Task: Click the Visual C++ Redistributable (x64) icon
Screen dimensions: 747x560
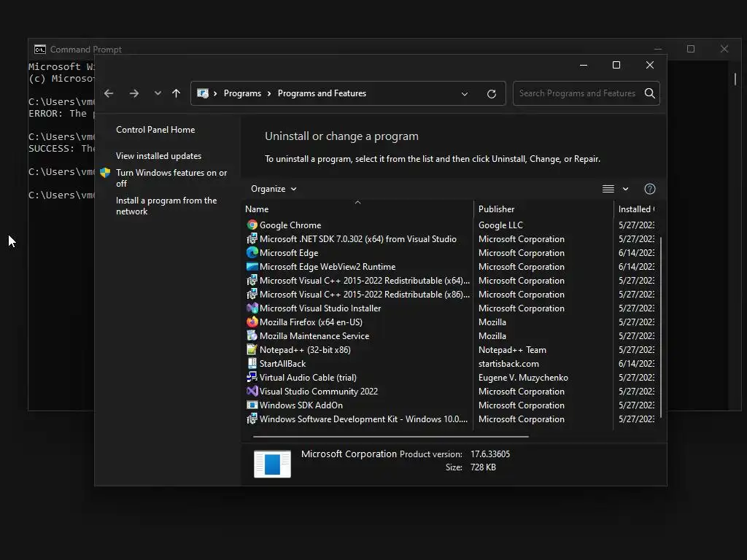Action: tap(252, 280)
